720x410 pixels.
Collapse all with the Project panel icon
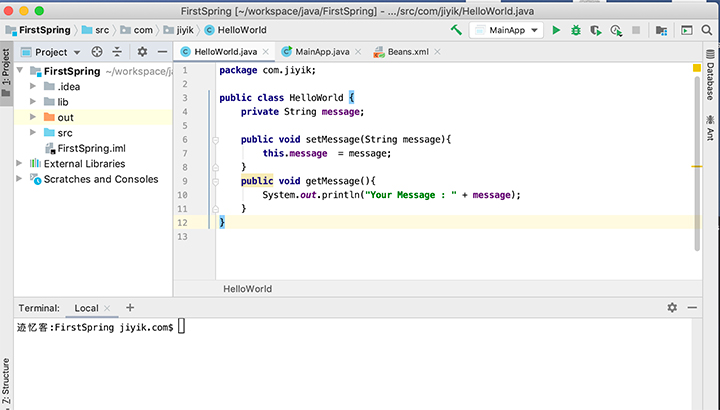118,52
